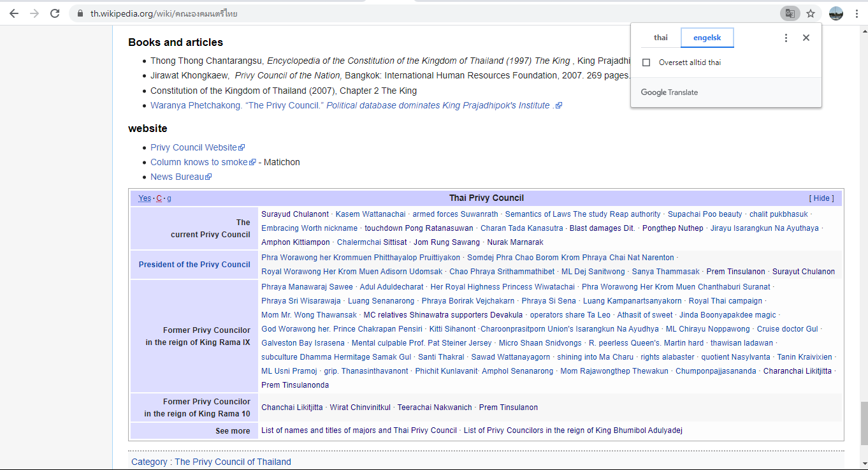Click the Google Translate icon in address bar

(790, 13)
